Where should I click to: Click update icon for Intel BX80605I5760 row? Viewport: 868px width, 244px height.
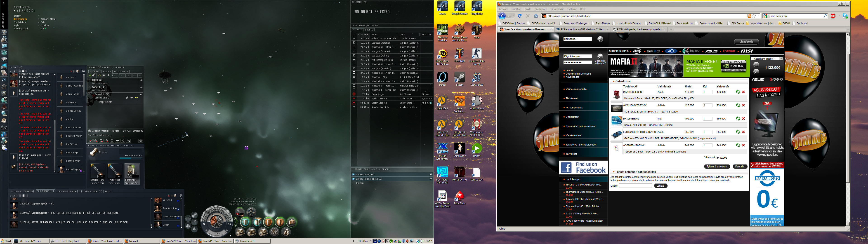point(738,119)
